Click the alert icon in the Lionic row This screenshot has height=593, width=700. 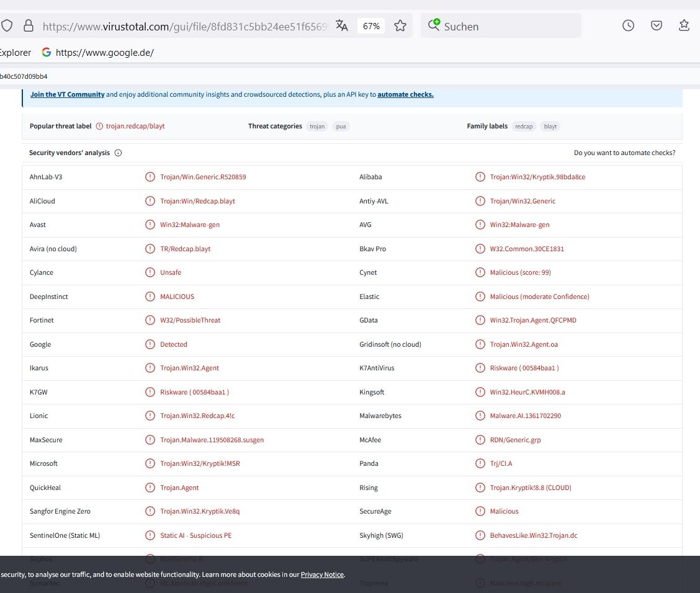click(150, 416)
